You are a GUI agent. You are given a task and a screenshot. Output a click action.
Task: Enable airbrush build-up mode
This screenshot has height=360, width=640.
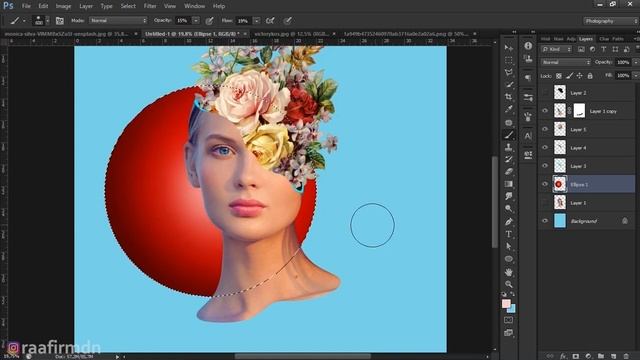point(270,20)
